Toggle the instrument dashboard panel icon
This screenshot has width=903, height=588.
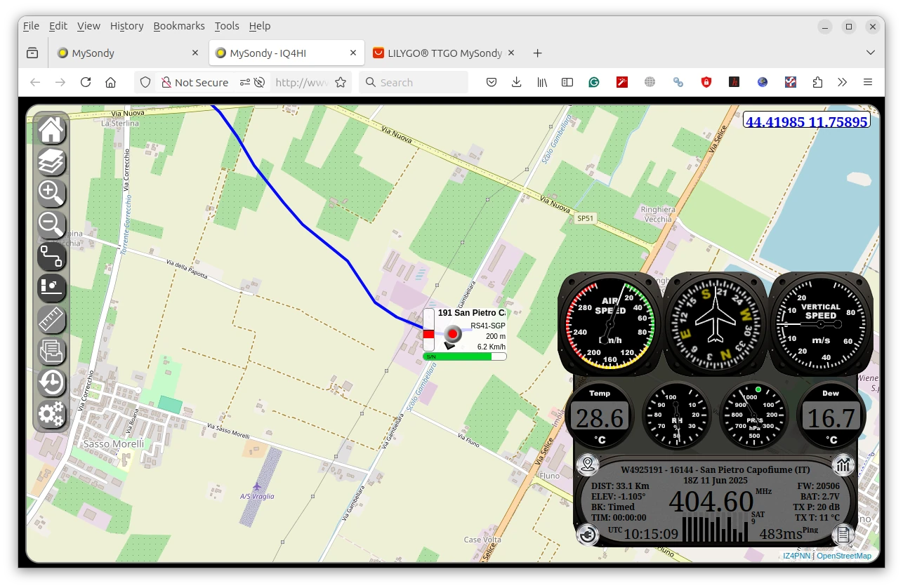pos(51,288)
